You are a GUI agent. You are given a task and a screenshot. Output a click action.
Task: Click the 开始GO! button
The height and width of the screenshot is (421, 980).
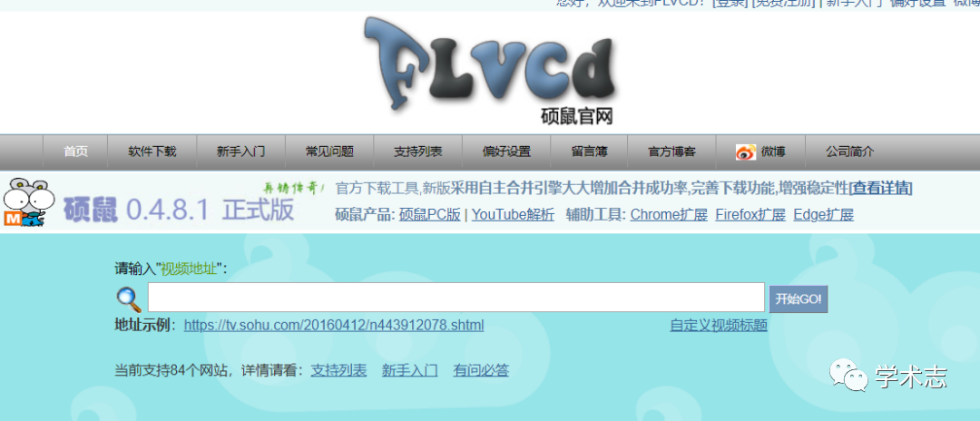pos(799,299)
